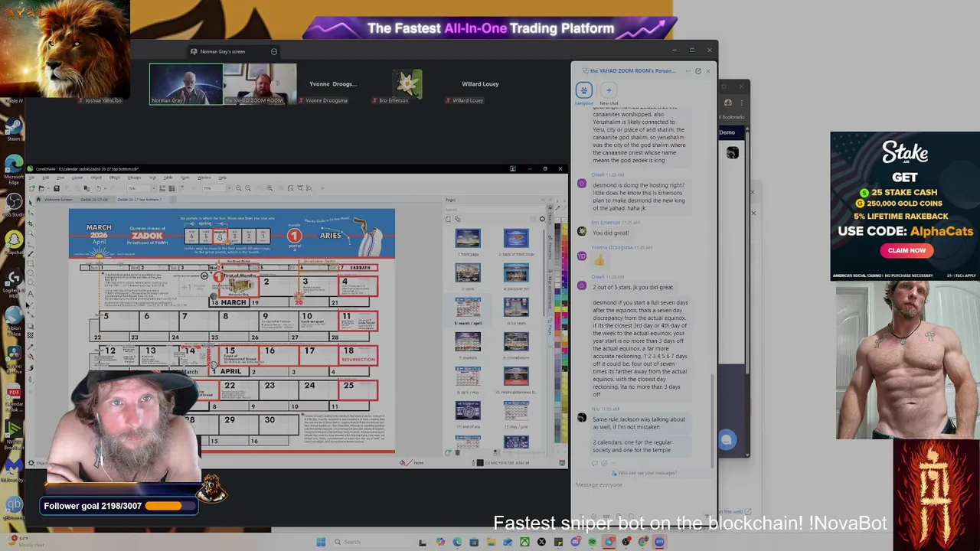Select the Crop tool in CorelDRAW toolbox
980x551 pixels.
pos(31,224)
